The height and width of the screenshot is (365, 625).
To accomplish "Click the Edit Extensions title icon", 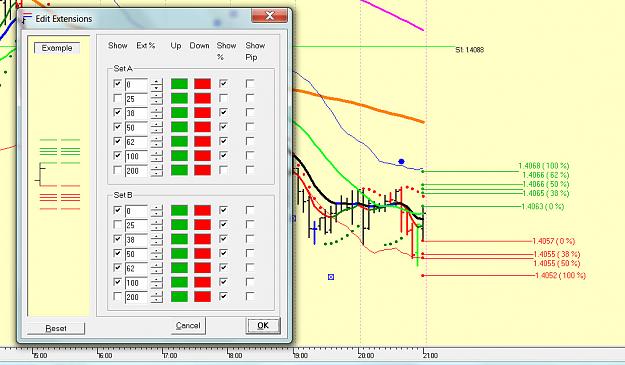I will tap(27, 18).
